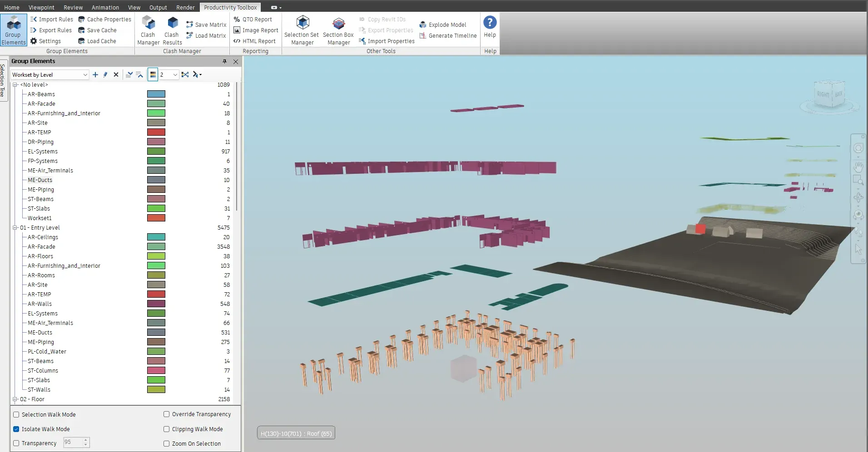The height and width of the screenshot is (452, 868).
Task: Click the Explode Model tool
Action: pyautogui.click(x=443, y=25)
